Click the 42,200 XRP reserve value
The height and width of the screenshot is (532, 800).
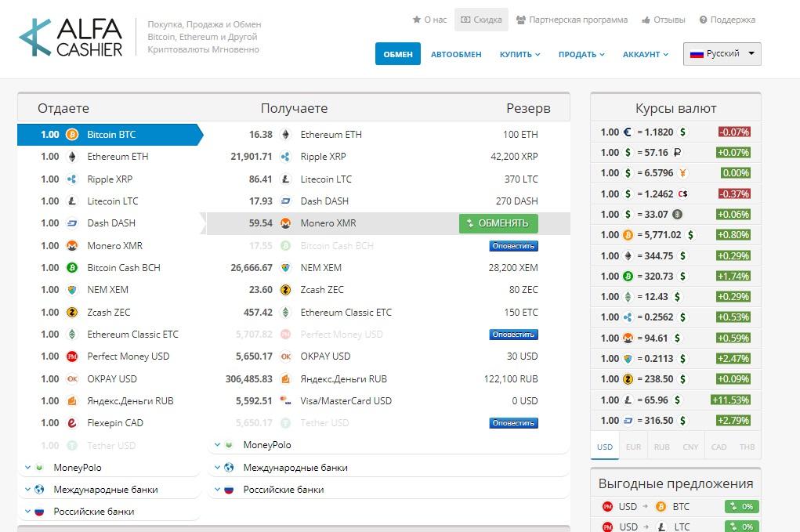tap(514, 157)
